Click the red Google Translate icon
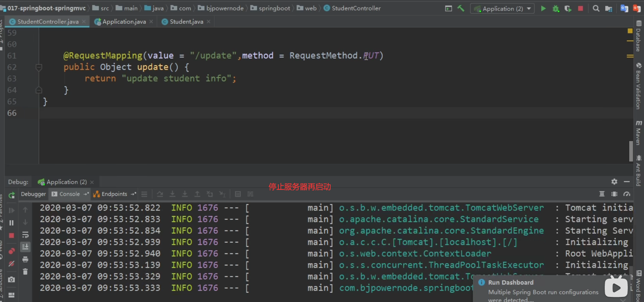644x302 pixels. (x=637, y=8)
